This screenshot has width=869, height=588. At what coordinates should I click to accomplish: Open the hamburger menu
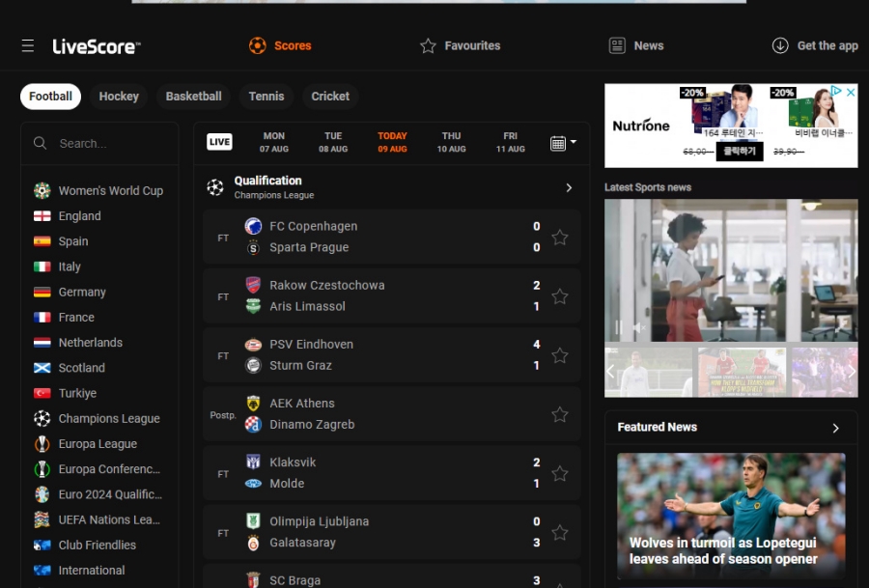28,45
